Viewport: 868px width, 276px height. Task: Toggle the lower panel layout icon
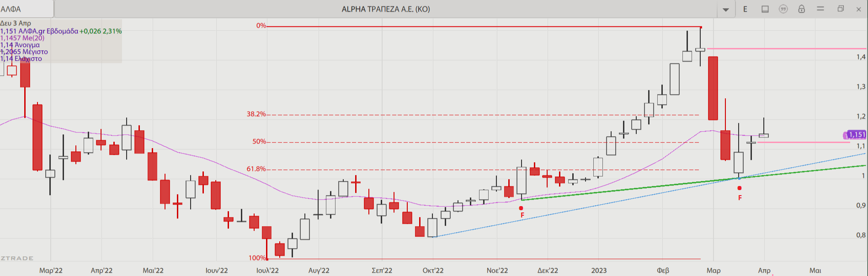[765, 9]
